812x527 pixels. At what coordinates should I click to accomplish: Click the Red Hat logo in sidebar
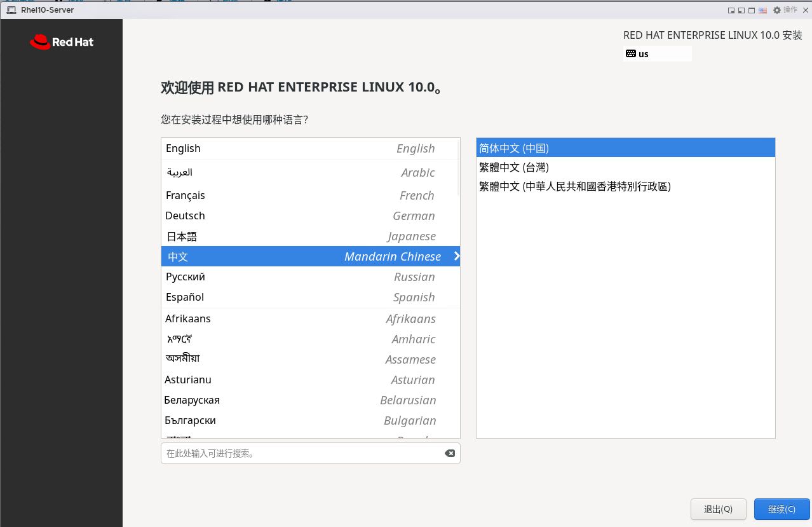click(61, 42)
